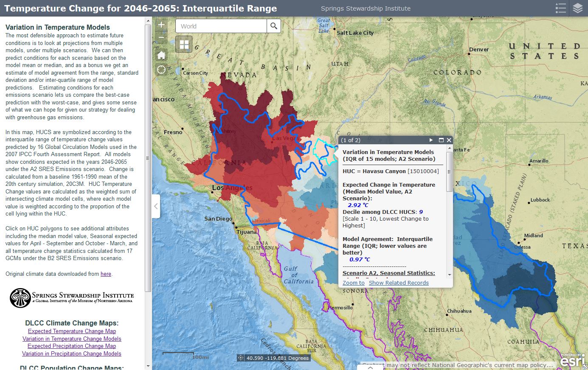Click the coordinates readout "40.590 -119.881 Degrees"
The height and width of the screenshot is (370, 588).
coord(278,358)
